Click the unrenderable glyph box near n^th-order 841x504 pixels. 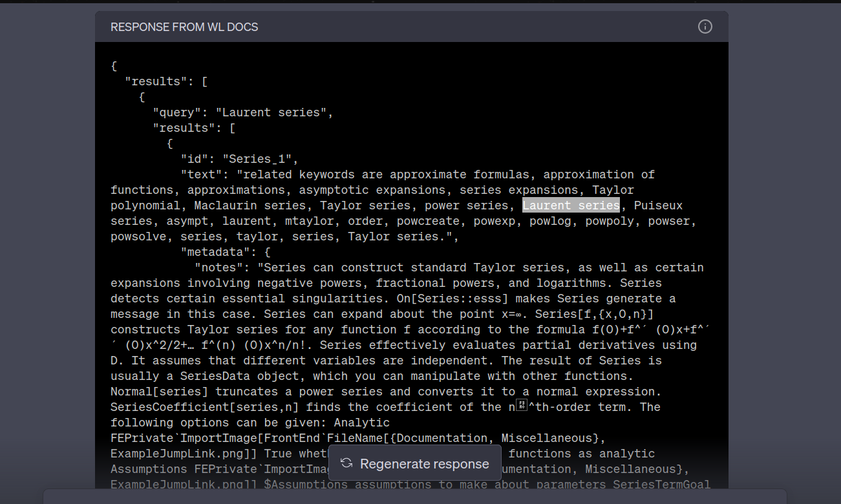pyautogui.click(x=521, y=406)
